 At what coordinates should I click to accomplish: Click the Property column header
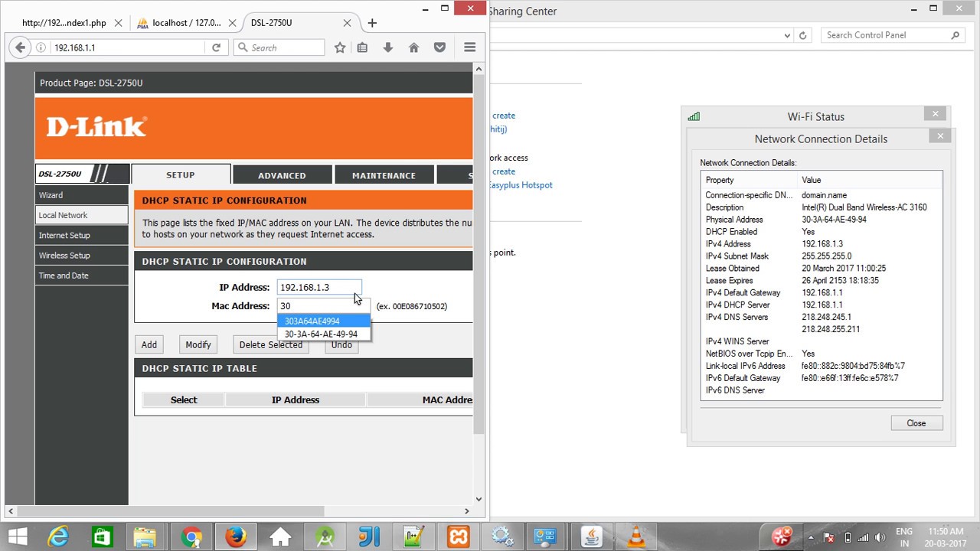(x=749, y=180)
